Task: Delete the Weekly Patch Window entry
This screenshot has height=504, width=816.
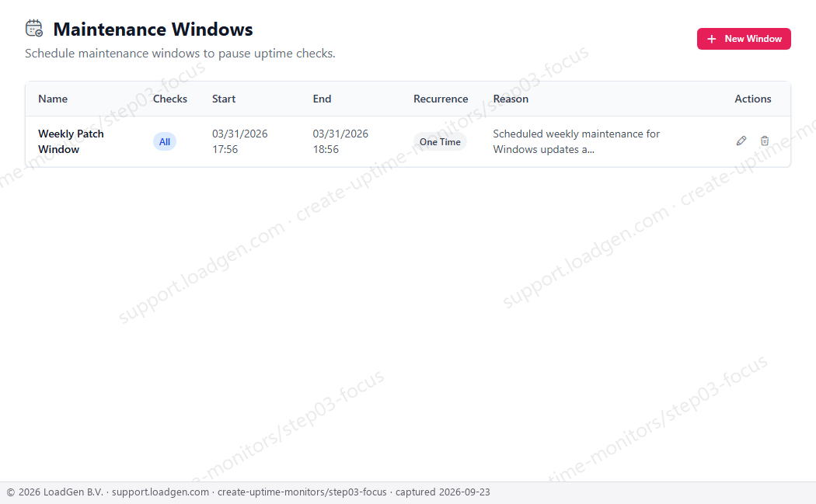Action: tap(765, 141)
